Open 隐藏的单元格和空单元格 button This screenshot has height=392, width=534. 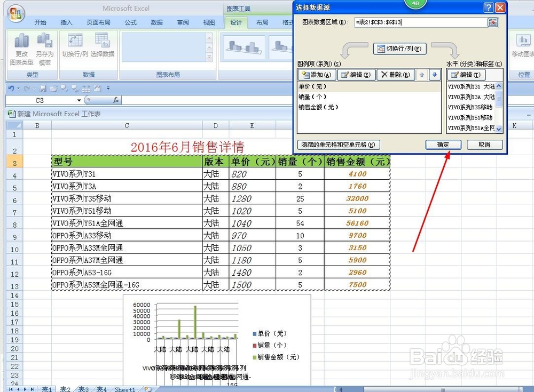click(338, 145)
